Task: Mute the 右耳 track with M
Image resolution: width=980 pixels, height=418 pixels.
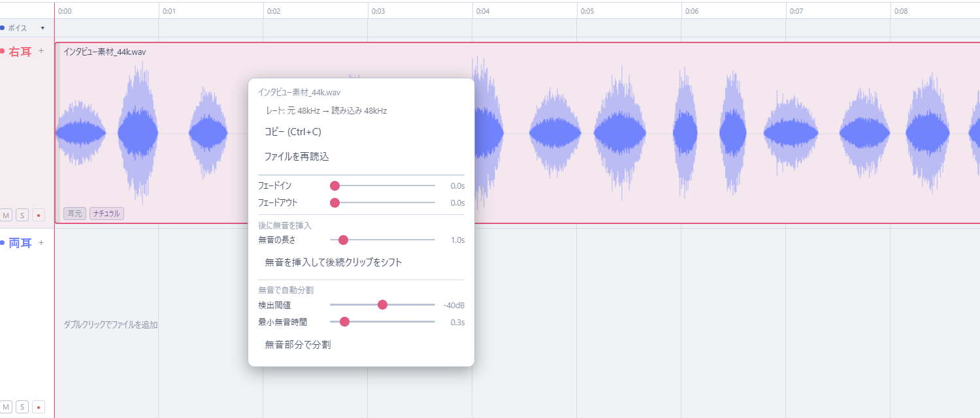Action: pos(7,216)
